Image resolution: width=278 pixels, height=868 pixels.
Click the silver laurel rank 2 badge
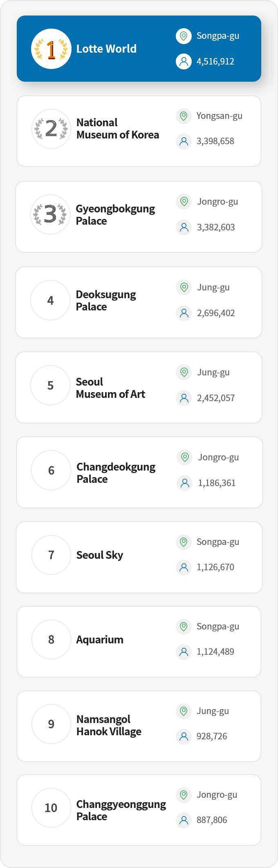coord(51,128)
